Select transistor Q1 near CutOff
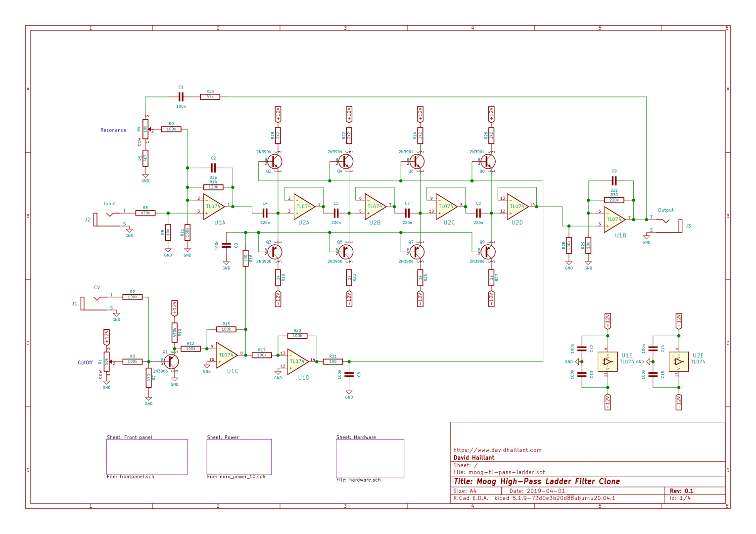756x534 pixels. (171, 361)
